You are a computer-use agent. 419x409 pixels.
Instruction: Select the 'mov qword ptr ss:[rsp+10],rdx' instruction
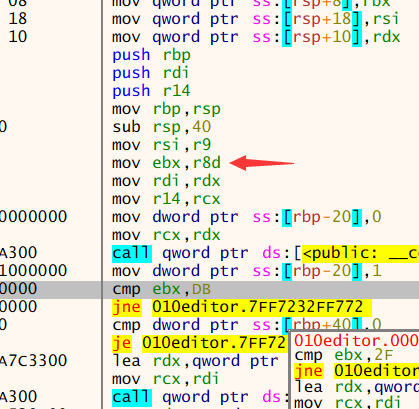[x=256, y=37]
